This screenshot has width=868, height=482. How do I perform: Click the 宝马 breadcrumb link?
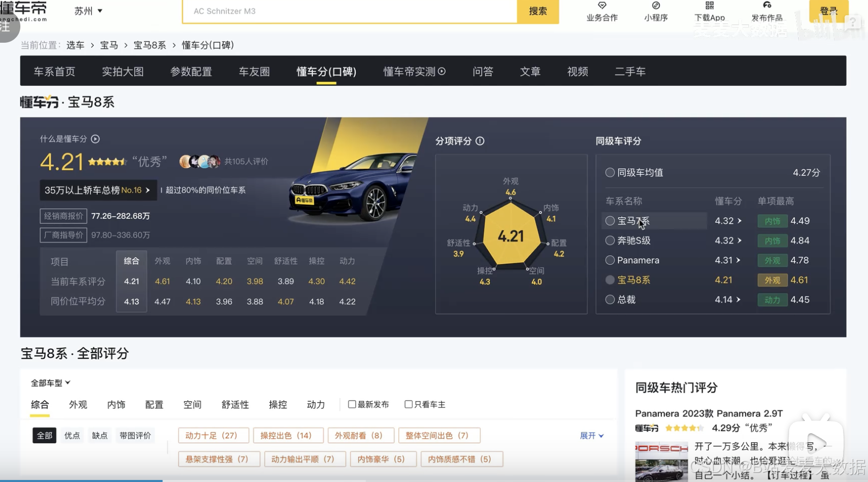coord(109,45)
